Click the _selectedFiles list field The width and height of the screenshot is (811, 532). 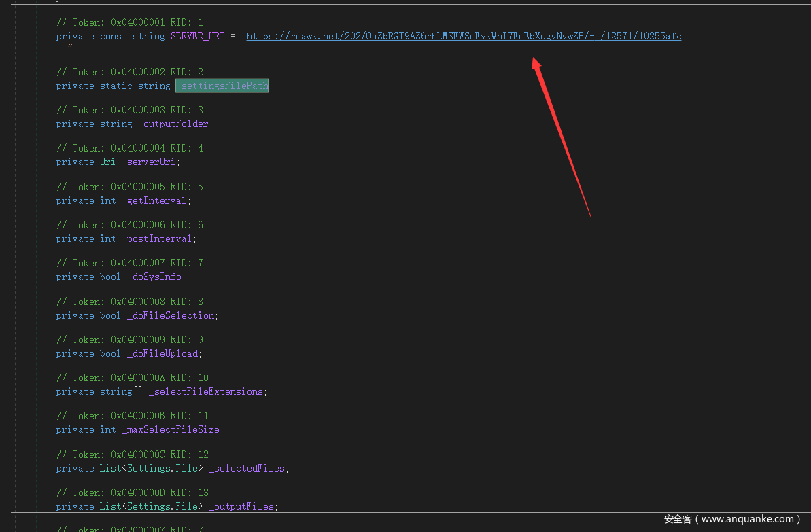(x=248, y=469)
